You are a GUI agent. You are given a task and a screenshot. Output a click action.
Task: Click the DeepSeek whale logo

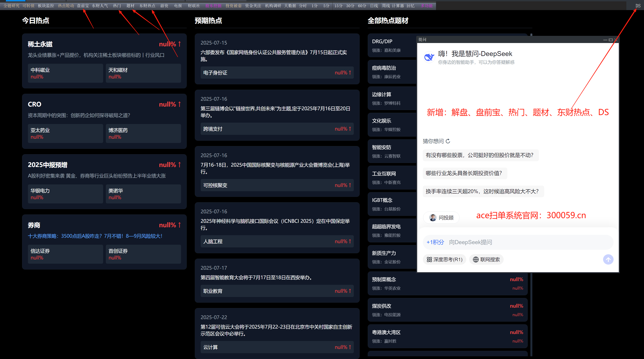pyautogui.click(x=429, y=57)
